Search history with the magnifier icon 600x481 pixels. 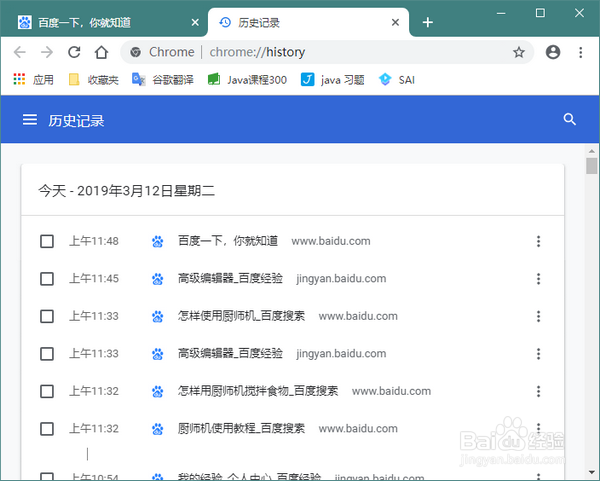click(x=569, y=119)
